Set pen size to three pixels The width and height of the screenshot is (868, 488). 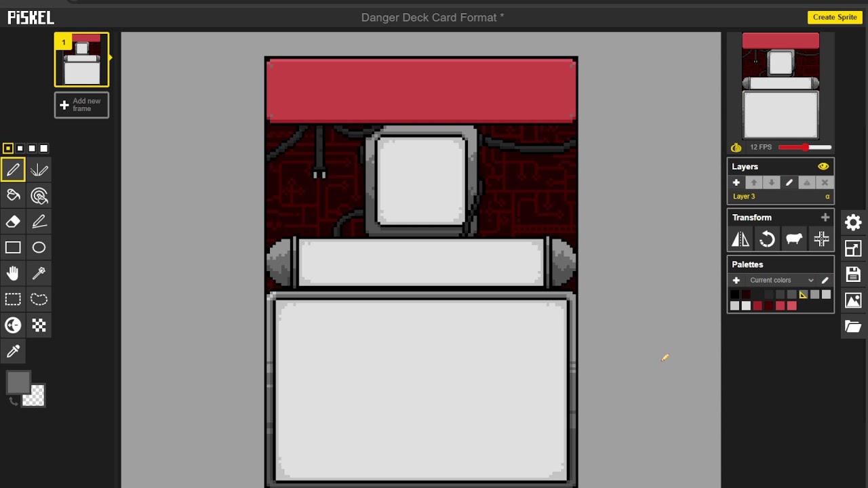tap(32, 148)
